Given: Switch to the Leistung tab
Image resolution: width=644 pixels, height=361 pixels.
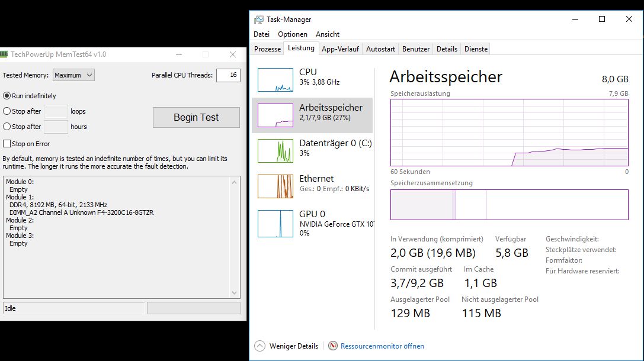Looking at the screenshot, I should [301, 48].
